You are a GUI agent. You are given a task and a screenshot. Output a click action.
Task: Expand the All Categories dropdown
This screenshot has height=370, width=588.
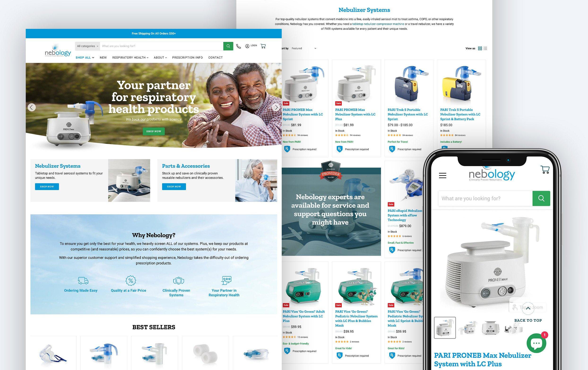point(86,46)
